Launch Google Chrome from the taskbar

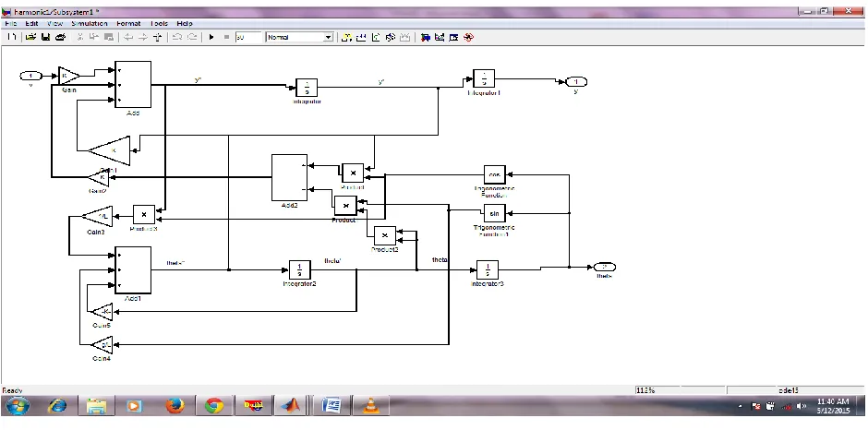[214, 407]
